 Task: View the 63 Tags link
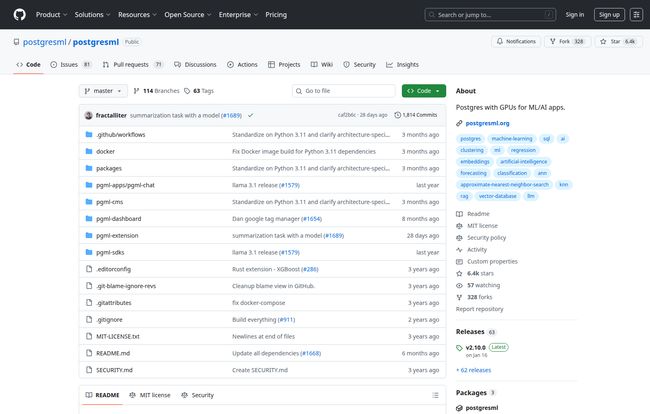pos(199,91)
